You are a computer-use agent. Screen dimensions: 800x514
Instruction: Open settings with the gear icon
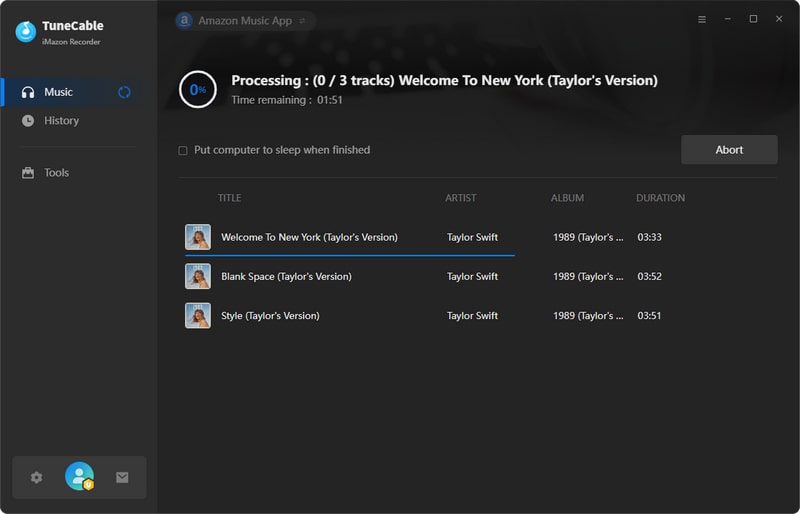coord(36,478)
